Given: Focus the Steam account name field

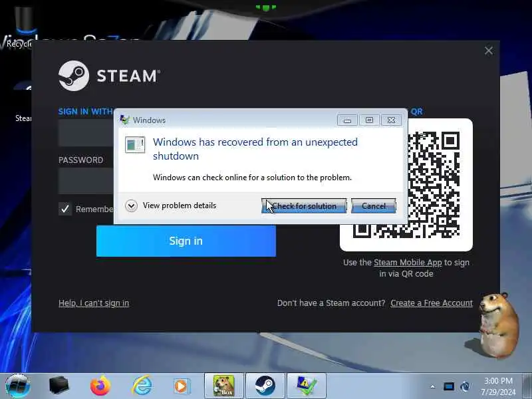Looking at the screenshot, I should click(x=86, y=132).
